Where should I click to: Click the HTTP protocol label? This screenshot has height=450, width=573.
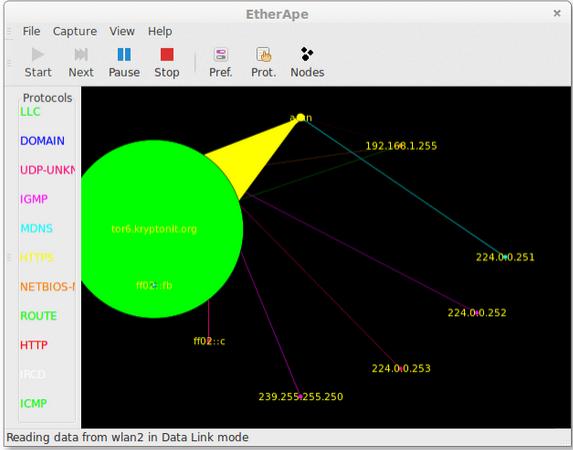[34, 345]
